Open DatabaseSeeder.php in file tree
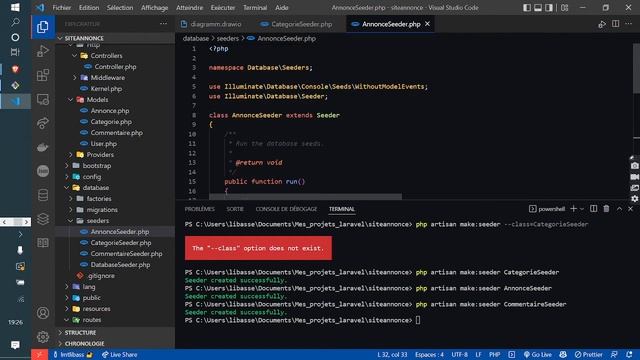 coord(120,265)
